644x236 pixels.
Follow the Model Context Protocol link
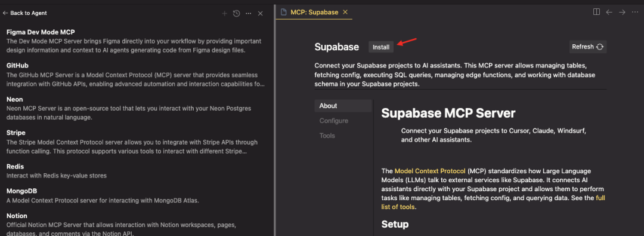430,171
